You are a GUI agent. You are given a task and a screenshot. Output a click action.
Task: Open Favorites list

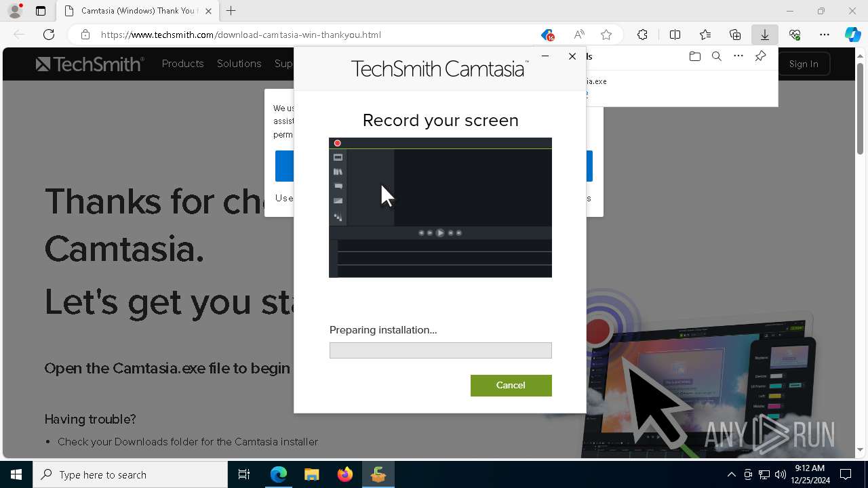(x=705, y=35)
